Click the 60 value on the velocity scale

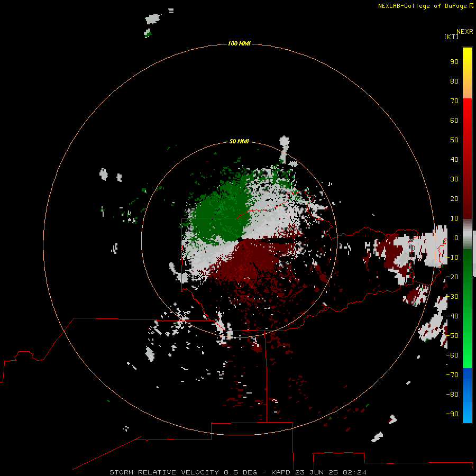coord(454,120)
